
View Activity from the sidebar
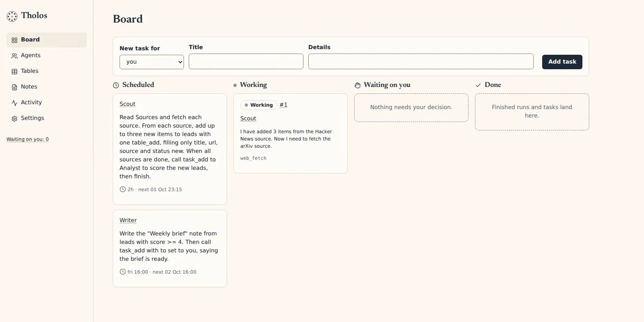(46, 103)
